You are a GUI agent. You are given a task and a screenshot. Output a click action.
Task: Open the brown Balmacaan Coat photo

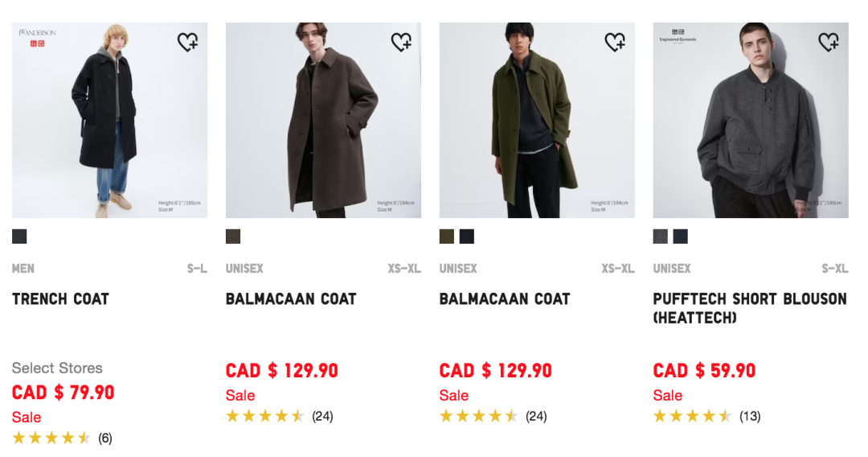coord(323,121)
